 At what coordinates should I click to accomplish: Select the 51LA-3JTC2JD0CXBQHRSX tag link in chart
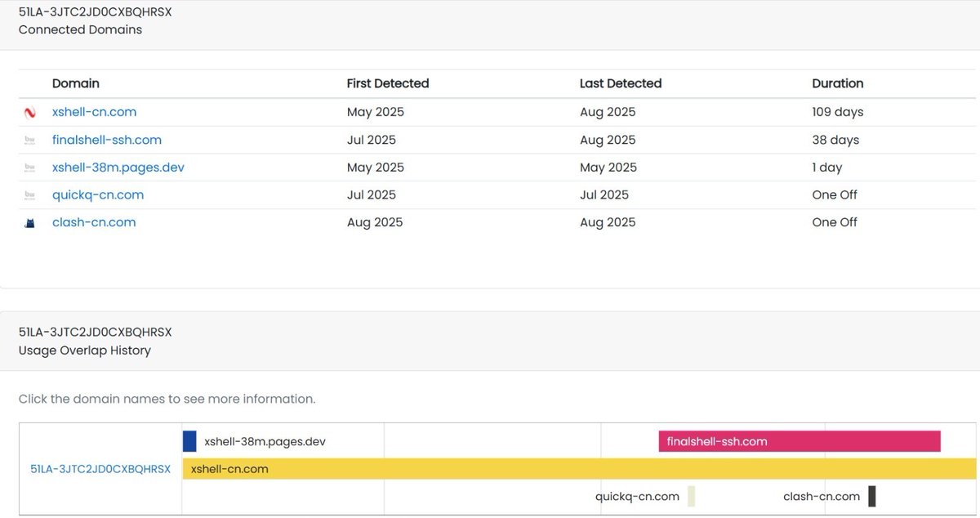(100, 469)
